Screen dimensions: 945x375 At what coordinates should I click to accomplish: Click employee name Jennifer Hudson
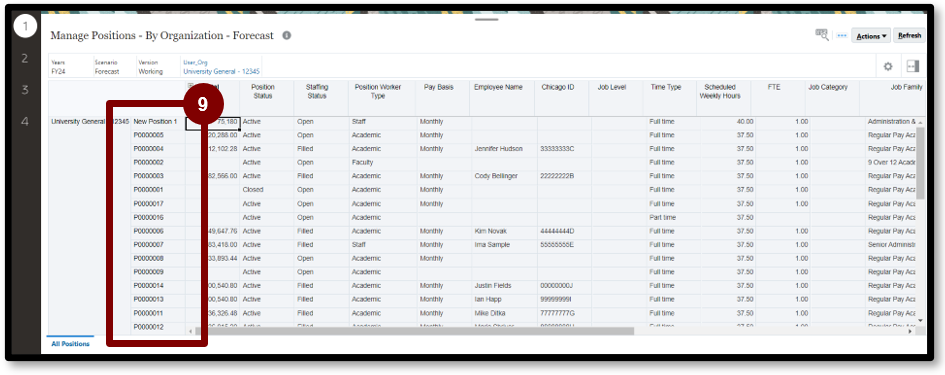pos(498,149)
